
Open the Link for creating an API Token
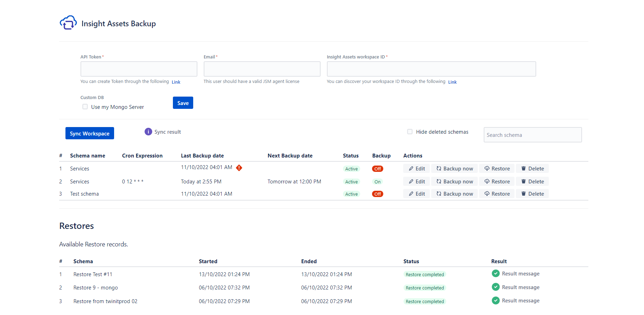[x=176, y=82]
